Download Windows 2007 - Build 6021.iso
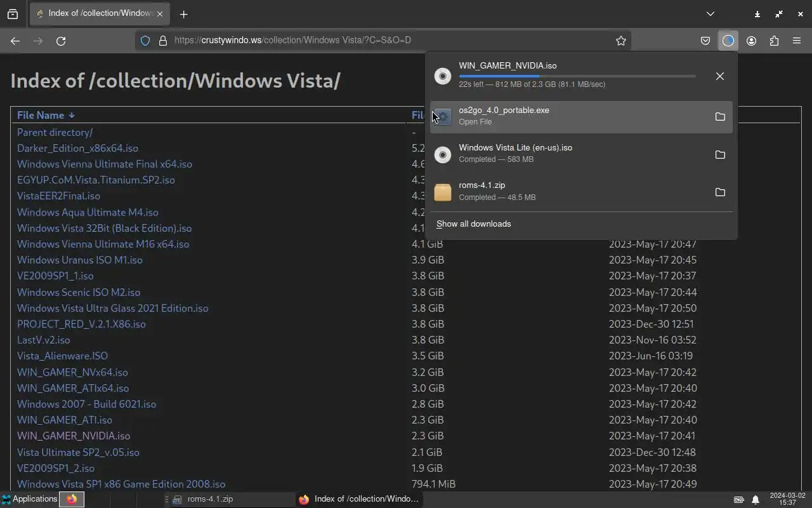This screenshot has height=508, width=812. (x=86, y=404)
